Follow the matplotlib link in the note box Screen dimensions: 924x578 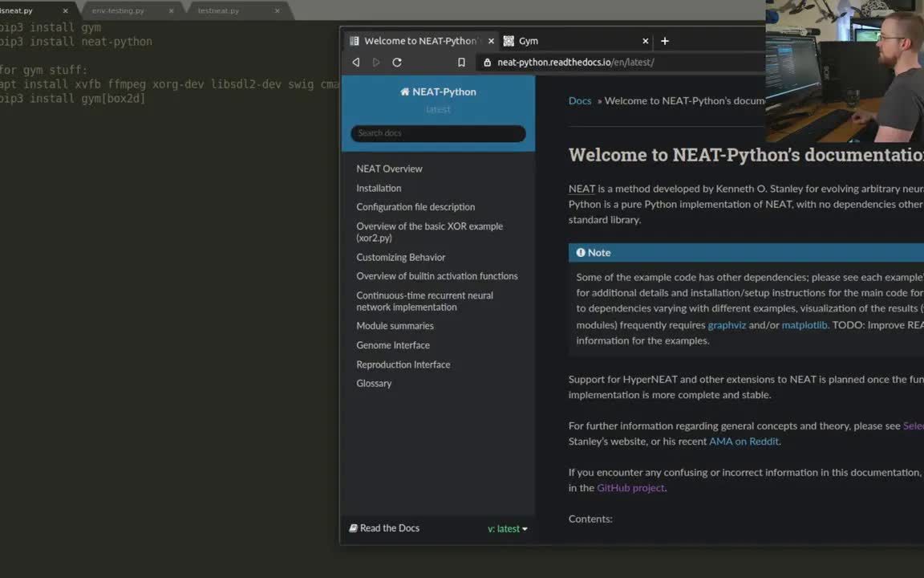click(804, 324)
